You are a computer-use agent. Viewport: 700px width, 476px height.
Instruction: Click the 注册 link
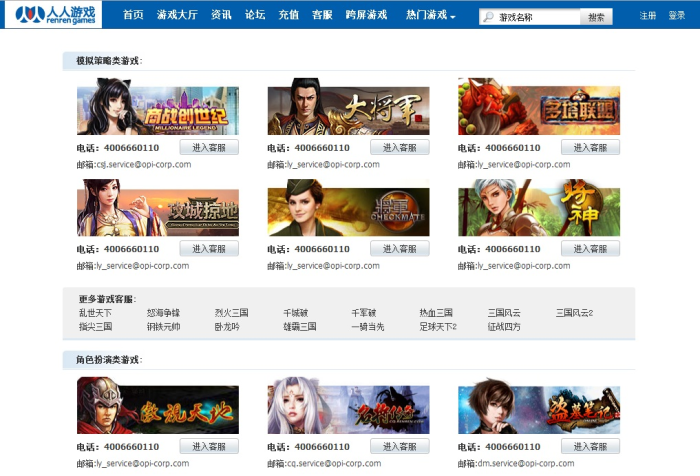tap(647, 16)
